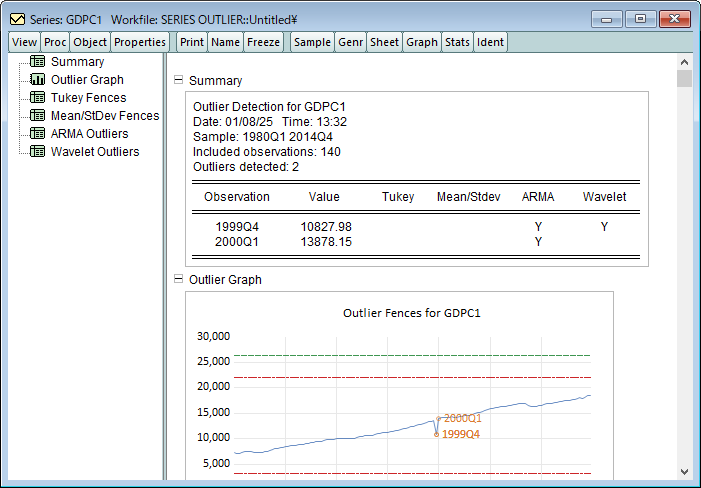701x488 pixels.
Task: Click the ARMA Y flag for 1999Q4
Action: (538, 227)
